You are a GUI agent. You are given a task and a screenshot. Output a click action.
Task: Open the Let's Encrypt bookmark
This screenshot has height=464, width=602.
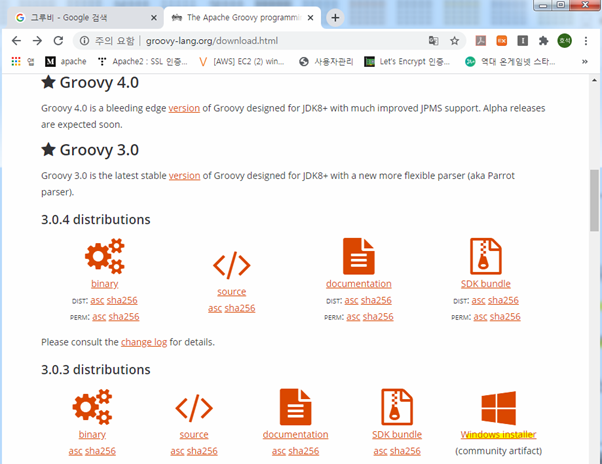click(x=407, y=61)
